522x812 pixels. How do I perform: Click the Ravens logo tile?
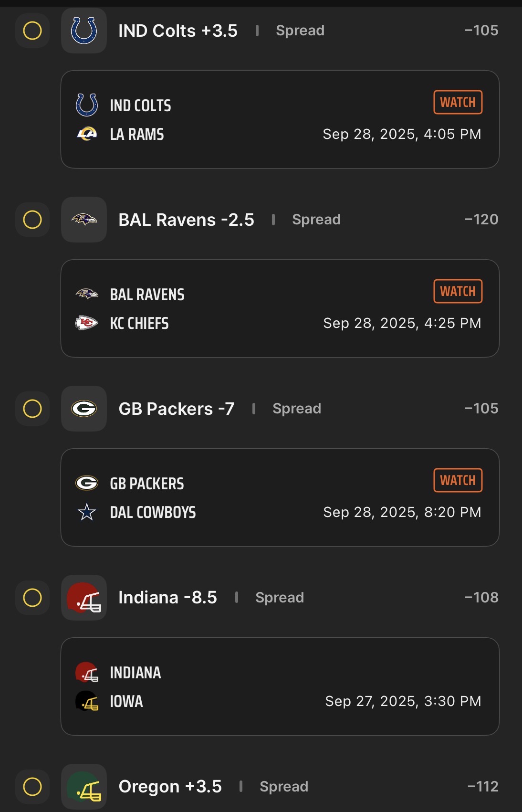tap(84, 220)
